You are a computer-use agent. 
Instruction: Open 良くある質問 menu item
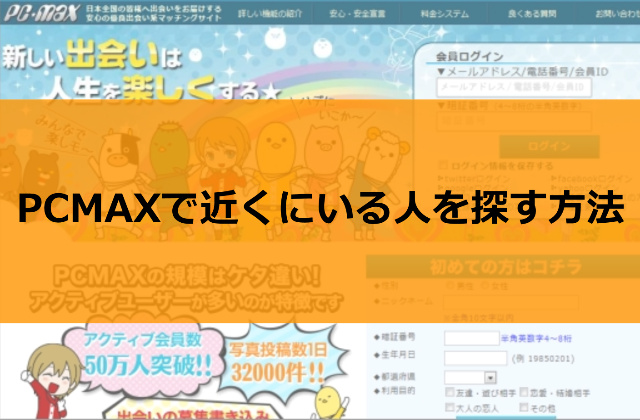coord(532,14)
